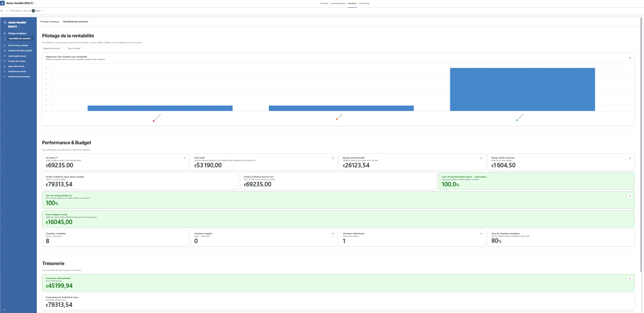Switch to the Formulaires tab

click(364, 3)
